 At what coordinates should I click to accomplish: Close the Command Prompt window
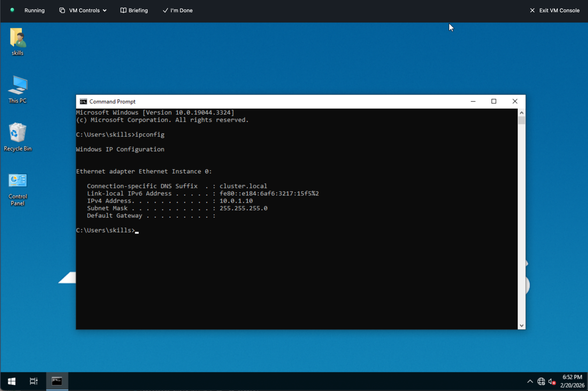515,102
